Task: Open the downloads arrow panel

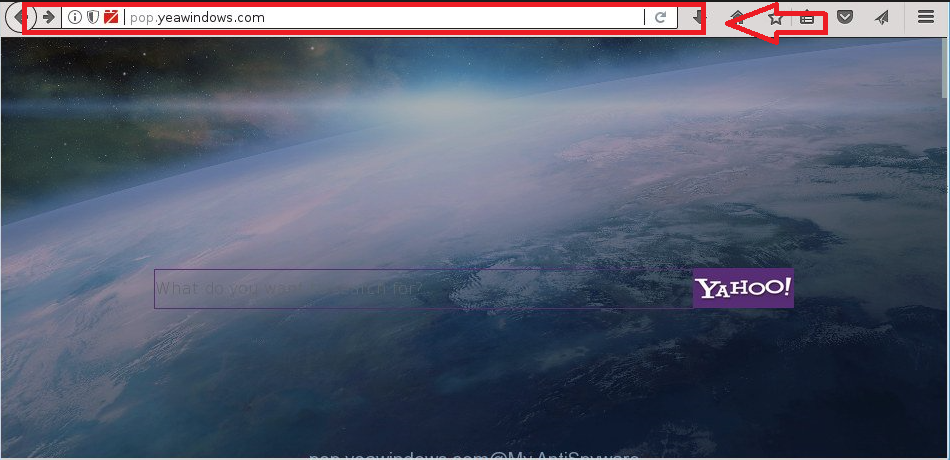Action: click(698, 18)
